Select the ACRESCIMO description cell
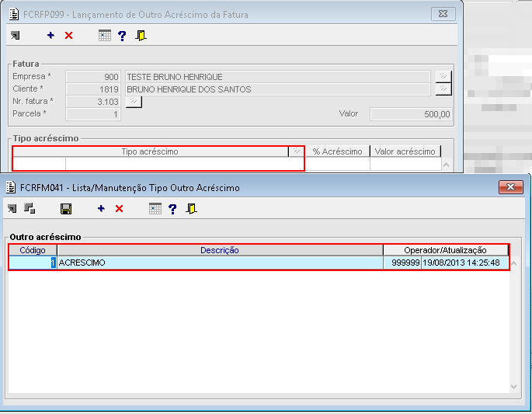This screenshot has height=414, width=532. click(220, 263)
